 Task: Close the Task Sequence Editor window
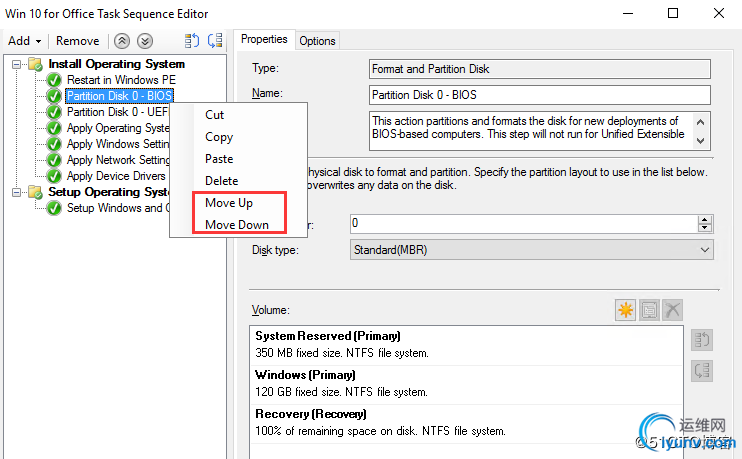[x=719, y=13]
